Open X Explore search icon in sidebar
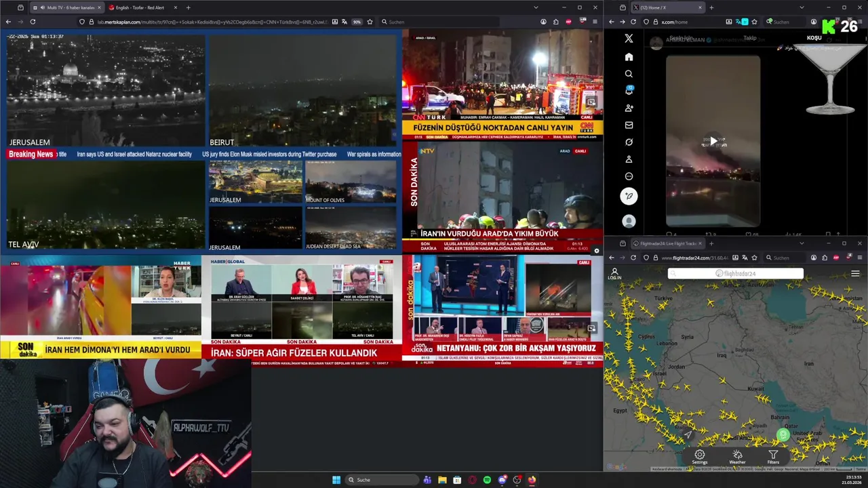The height and width of the screenshot is (488, 868). (x=629, y=74)
